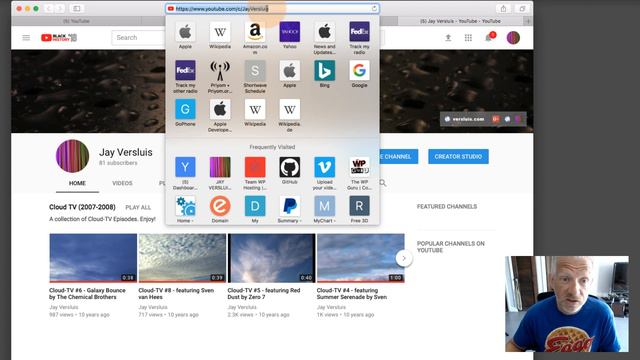Open the Apple Developer favorite

click(220, 109)
